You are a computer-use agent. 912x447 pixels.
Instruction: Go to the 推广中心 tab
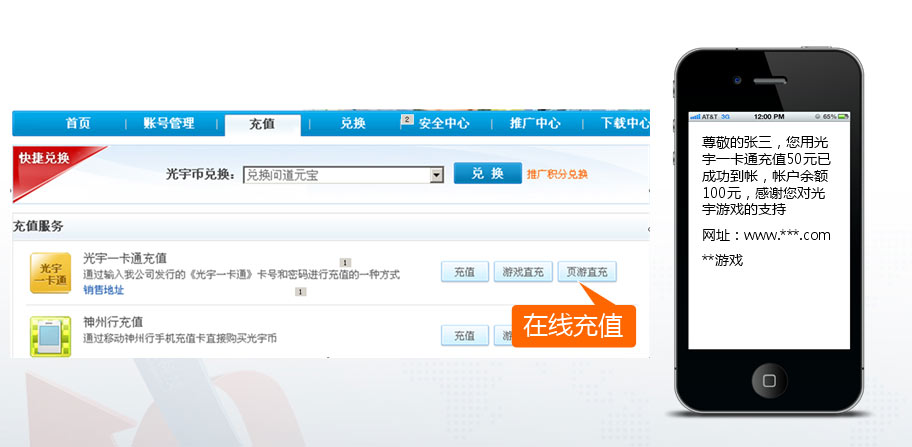click(535, 124)
